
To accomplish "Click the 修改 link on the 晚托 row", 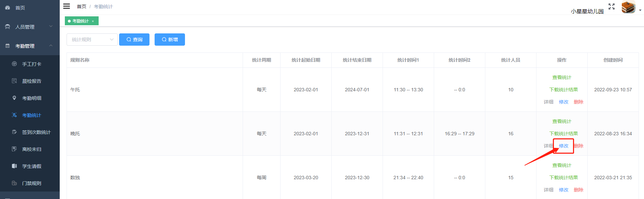I will coord(563,146).
